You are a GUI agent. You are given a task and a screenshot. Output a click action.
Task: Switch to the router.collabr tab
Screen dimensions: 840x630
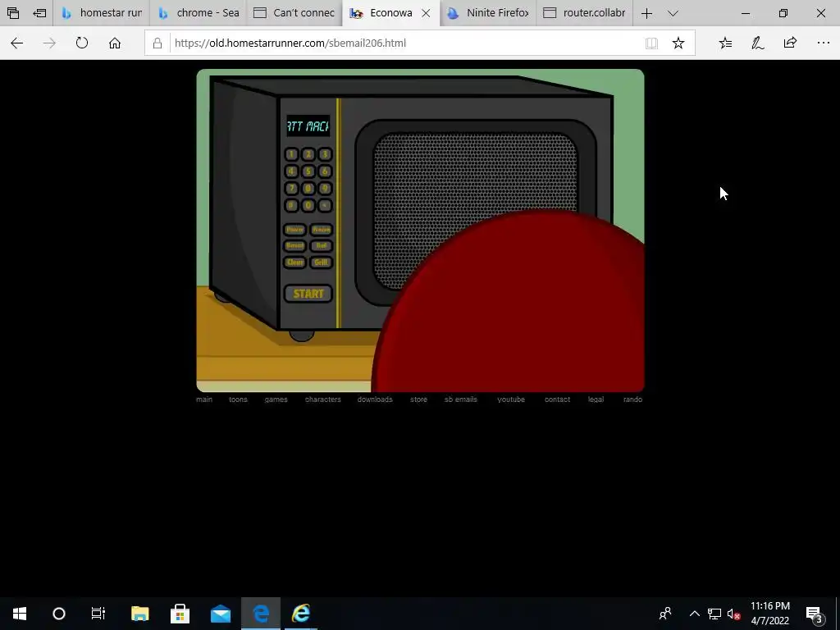(584, 13)
